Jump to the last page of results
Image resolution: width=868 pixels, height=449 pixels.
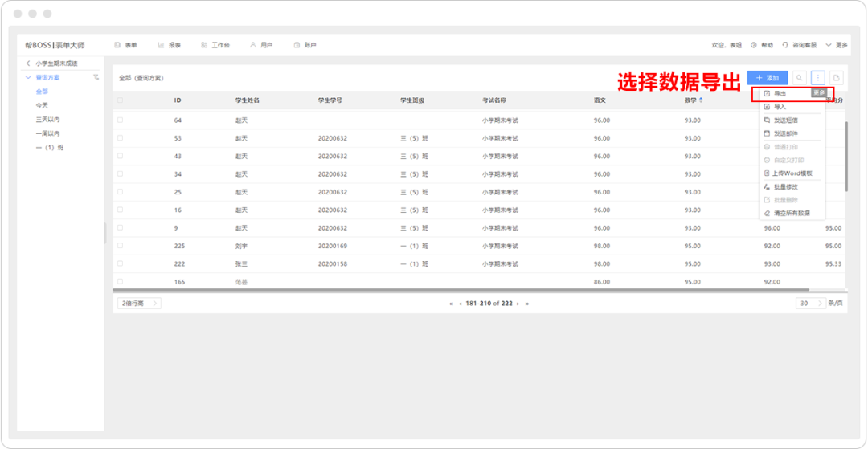pyautogui.click(x=527, y=304)
